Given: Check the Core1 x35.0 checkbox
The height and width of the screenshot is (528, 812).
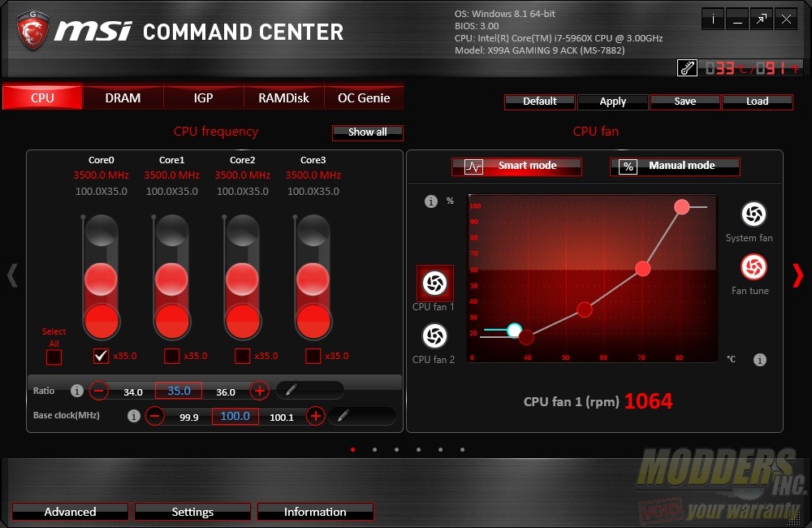Looking at the screenshot, I should pos(171,356).
